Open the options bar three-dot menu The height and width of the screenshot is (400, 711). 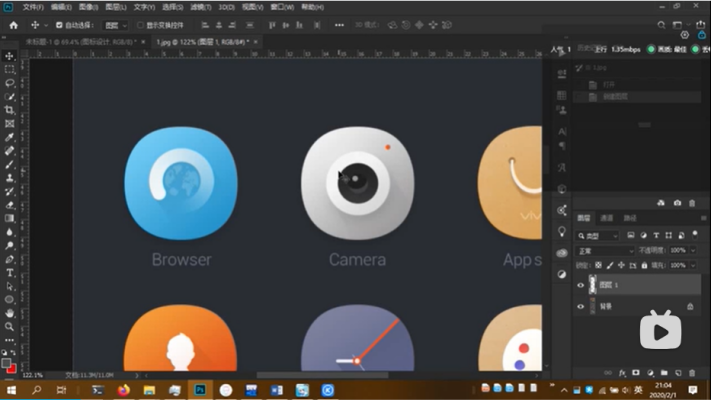pyautogui.click(x=339, y=25)
